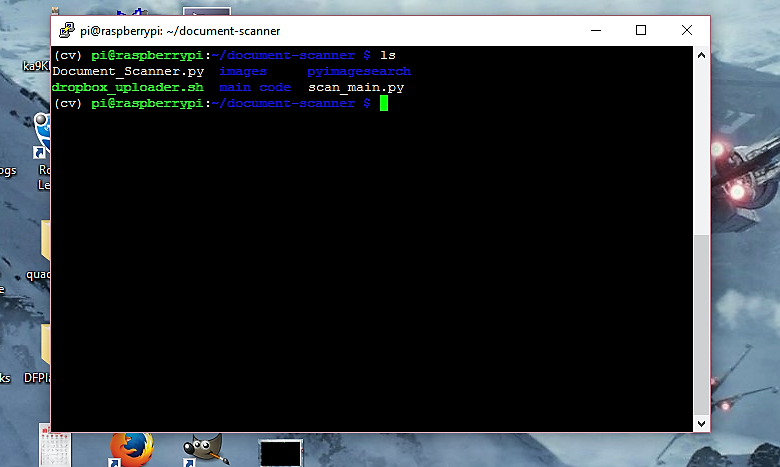780x467 pixels.
Task: Click the Document_Scanner.py file name
Action: pyautogui.click(x=128, y=72)
